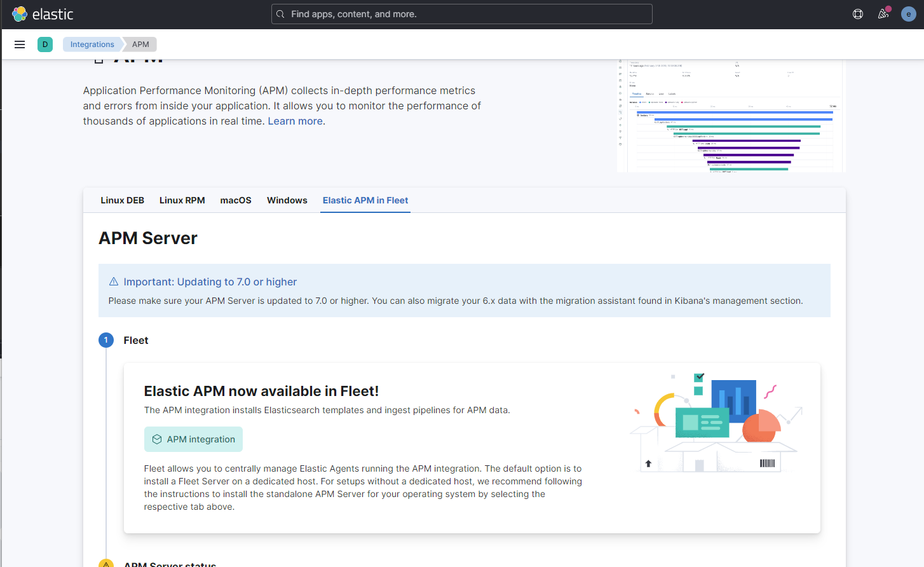
Task: Select the Elastic APM in Fleet tab
Action: click(365, 200)
